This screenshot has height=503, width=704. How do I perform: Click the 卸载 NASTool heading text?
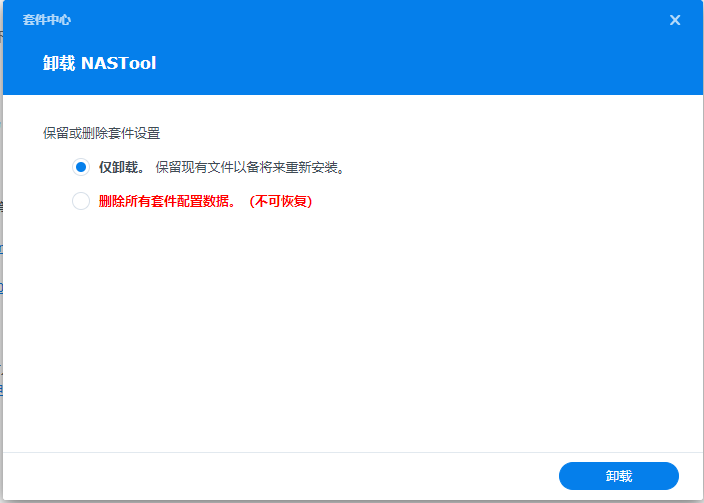tap(99, 63)
